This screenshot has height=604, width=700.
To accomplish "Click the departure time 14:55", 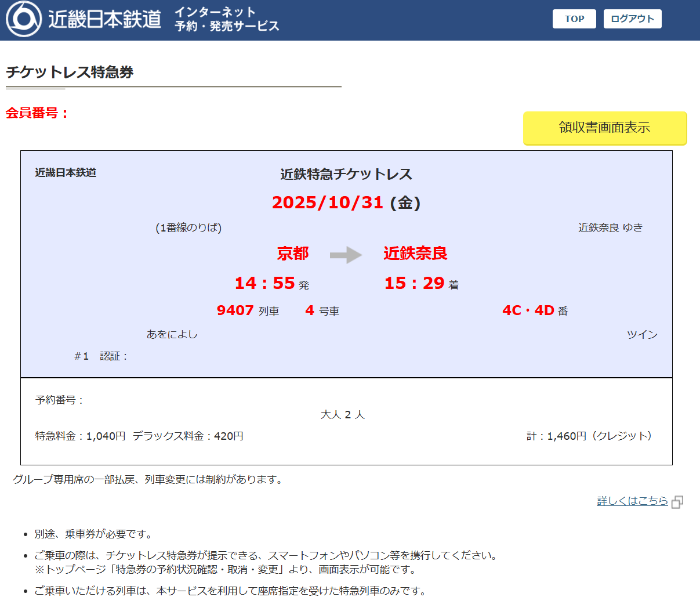I will tap(265, 283).
